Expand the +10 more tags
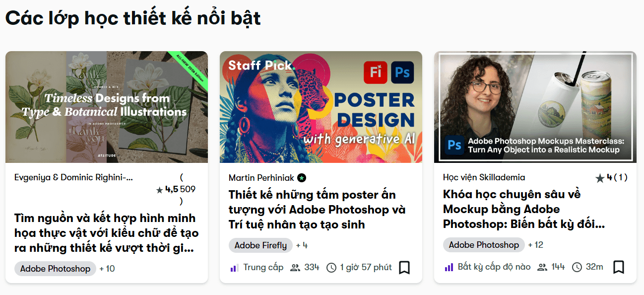The image size is (644, 295). pyautogui.click(x=107, y=269)
